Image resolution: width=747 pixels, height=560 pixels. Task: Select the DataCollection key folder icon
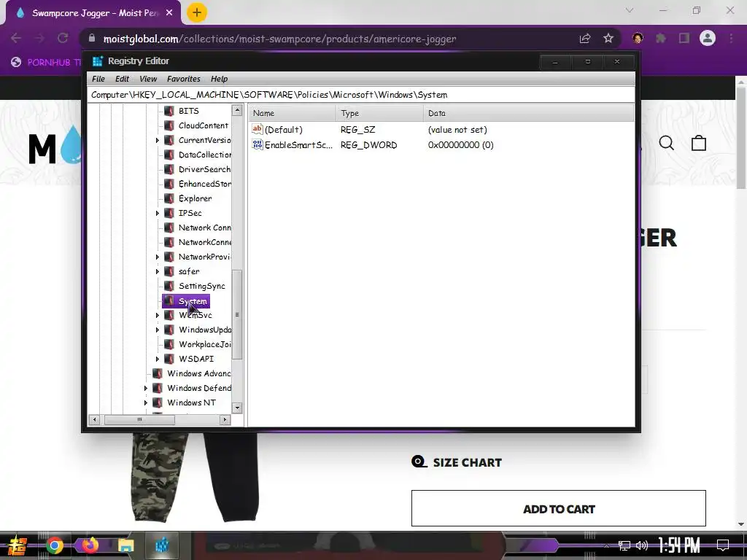(x=169, y=155)
